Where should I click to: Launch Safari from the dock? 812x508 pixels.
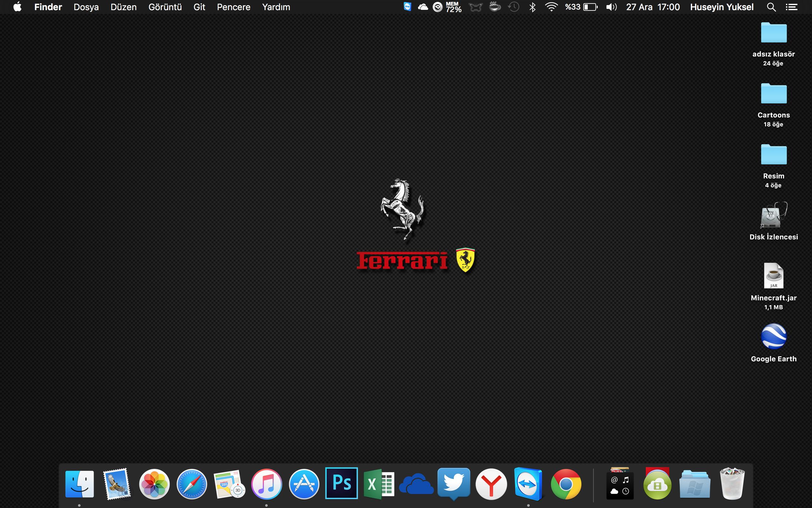click(x=192, y=484)
